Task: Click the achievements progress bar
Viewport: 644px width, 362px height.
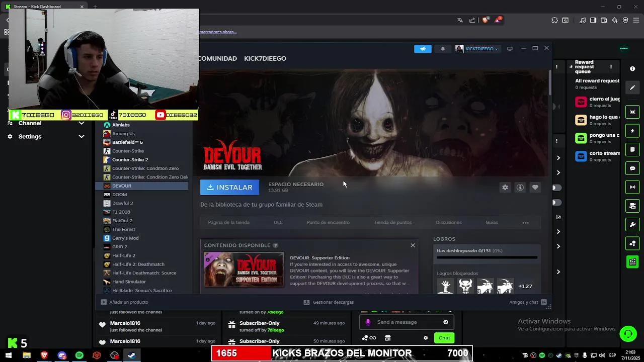Action: (487, 257)
